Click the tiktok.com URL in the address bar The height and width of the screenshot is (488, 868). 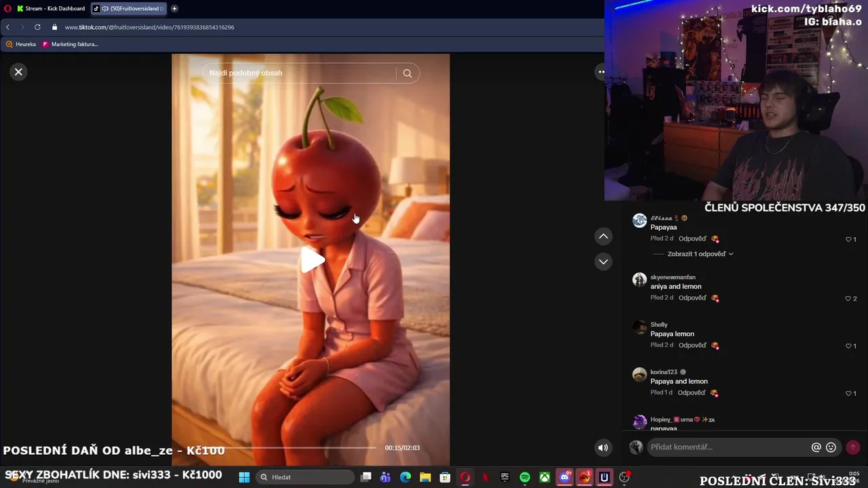click(x=149, y=27)
